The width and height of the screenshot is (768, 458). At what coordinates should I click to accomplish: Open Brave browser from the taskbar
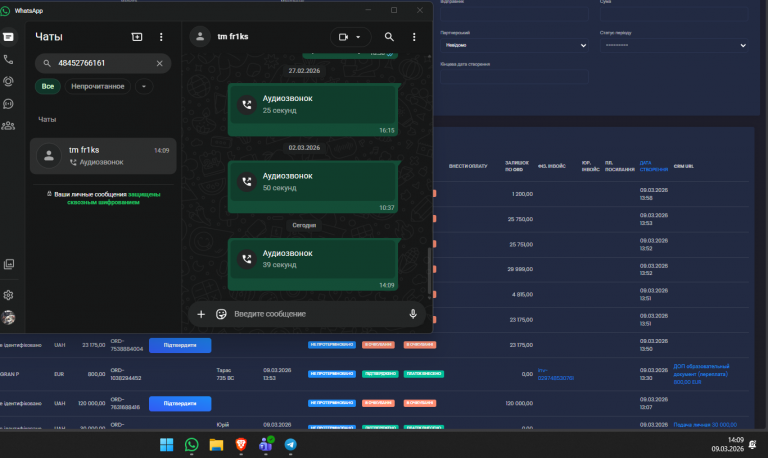241,445
